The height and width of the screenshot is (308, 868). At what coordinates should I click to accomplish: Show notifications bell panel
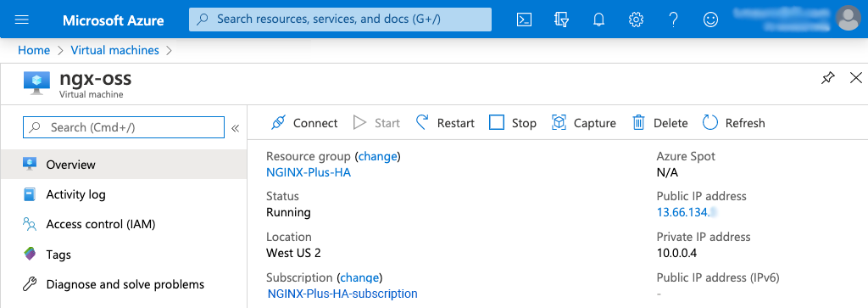point(598,20)
